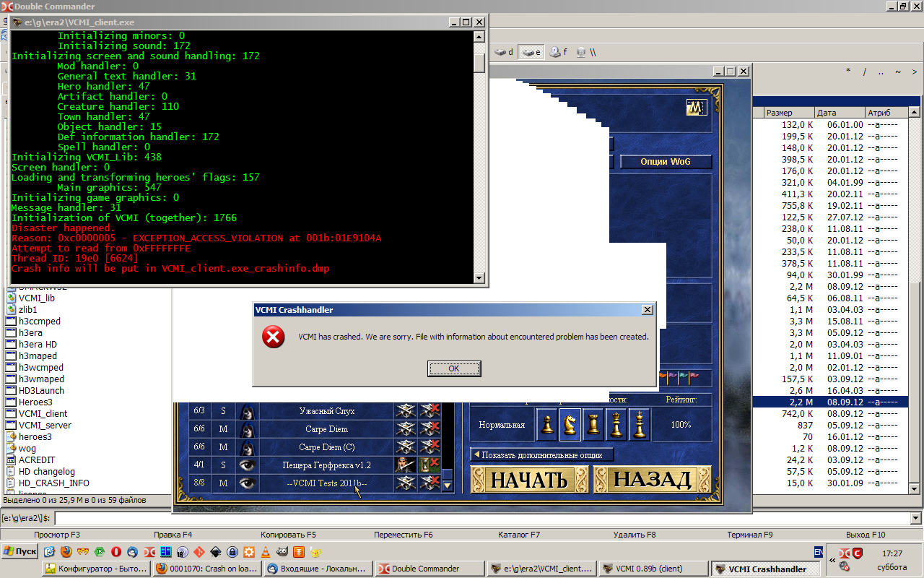
Task: Switch to drive f in drive bar
Action: (x=558, y=52)
